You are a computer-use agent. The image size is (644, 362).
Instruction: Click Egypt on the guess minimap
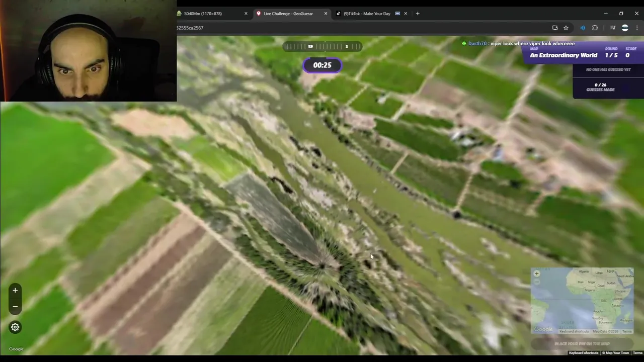(x=610, y=271)
